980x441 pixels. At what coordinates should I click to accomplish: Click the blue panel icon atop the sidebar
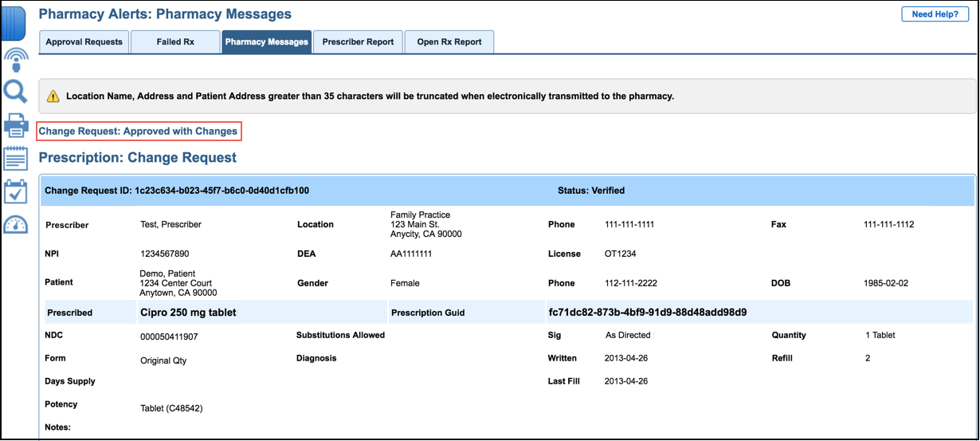15,23
